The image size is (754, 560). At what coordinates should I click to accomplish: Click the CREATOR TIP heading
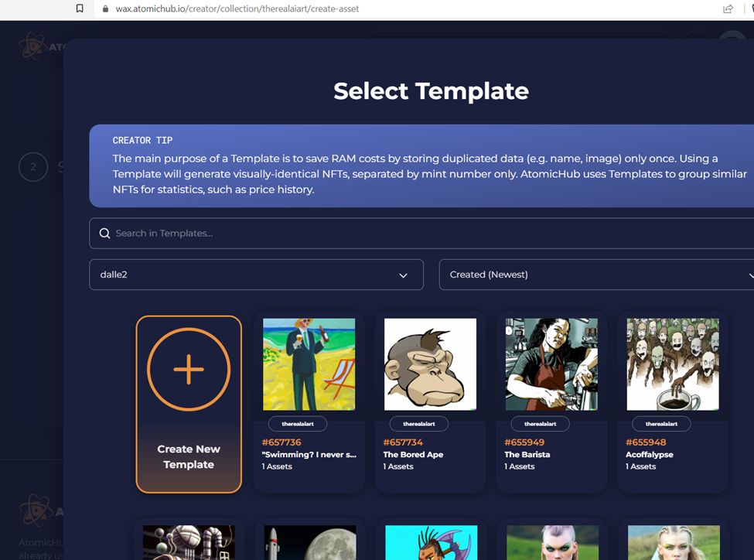[x=142, y=141]
